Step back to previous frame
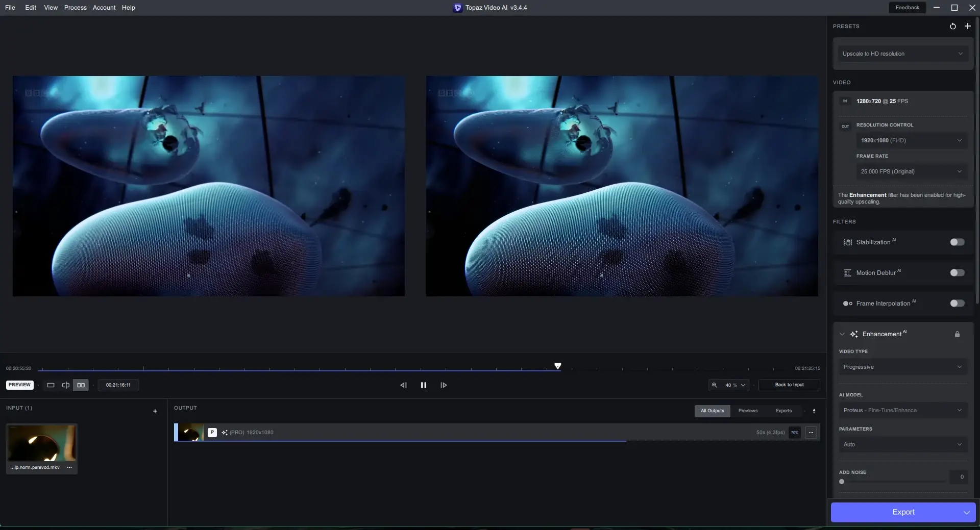Screen dimensions: 980x530 click(403, 385)
